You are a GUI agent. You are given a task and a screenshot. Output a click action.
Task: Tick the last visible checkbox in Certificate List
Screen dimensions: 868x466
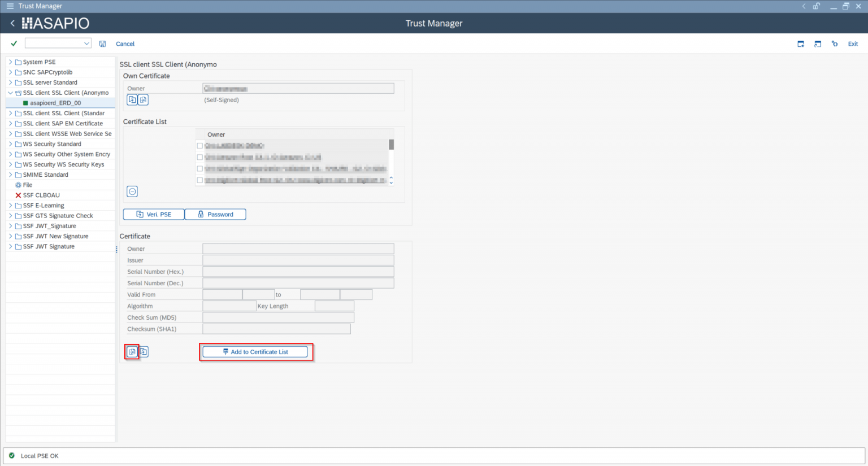click(x=199, y=180)
